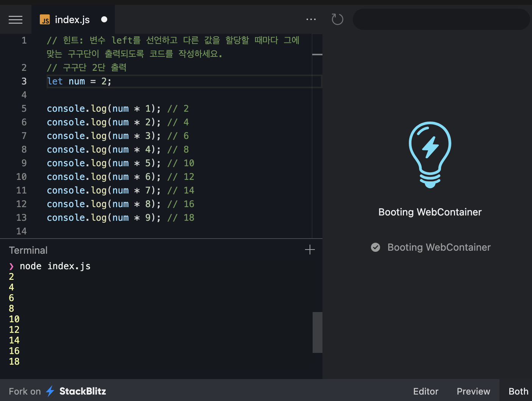The width and height of the screenshot is (532, 401).
Task: Click terminal output value 10
Action: [14, 319]
